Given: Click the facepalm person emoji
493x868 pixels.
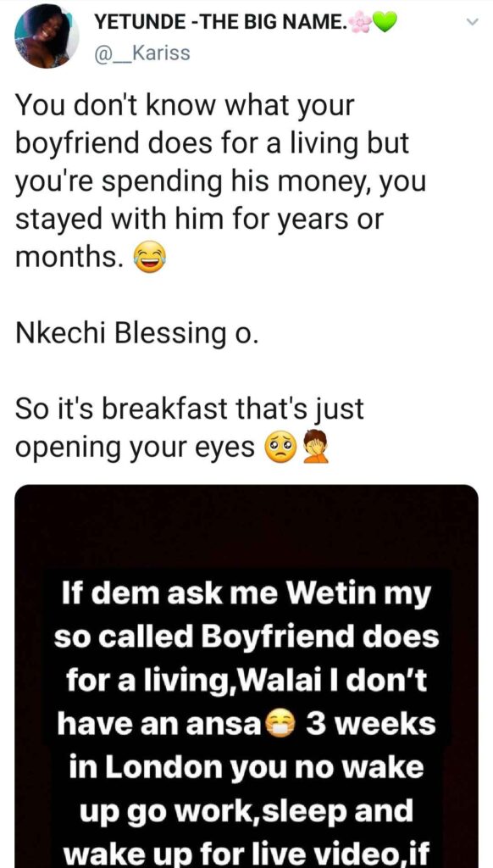Looking at the screenshot, I should (317, 447).
